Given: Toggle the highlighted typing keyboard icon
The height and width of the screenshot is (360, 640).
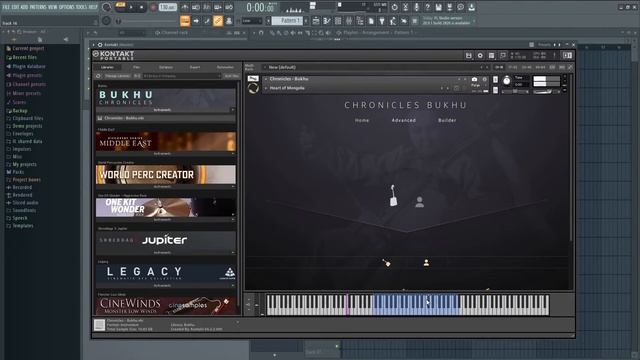Looking at the screenshot, I should (x=185, y=21).
